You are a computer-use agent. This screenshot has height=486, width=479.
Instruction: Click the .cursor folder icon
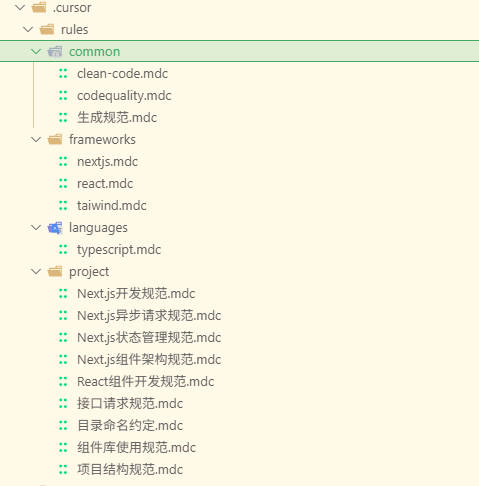pos(39,7)
